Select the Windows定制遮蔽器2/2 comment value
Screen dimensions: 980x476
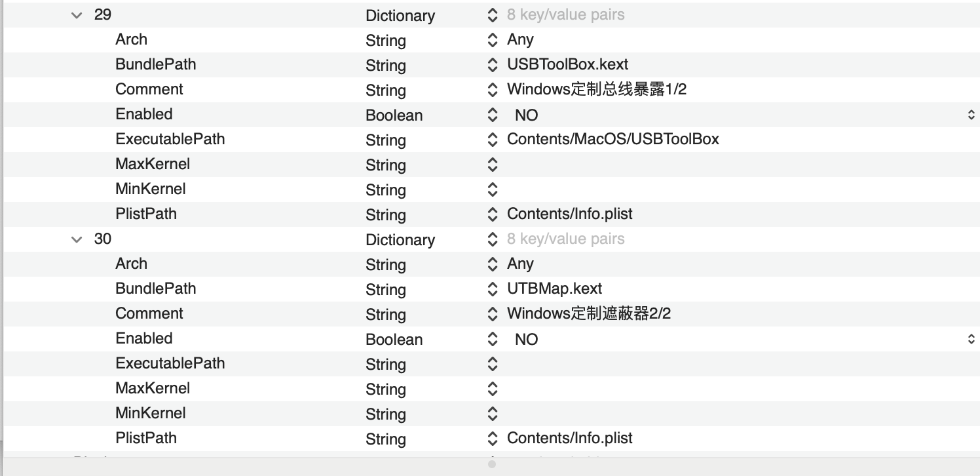588,314
